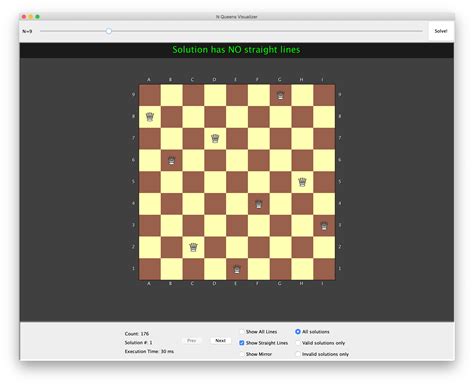Click the top column label A
474x386 pixels.
149,80
